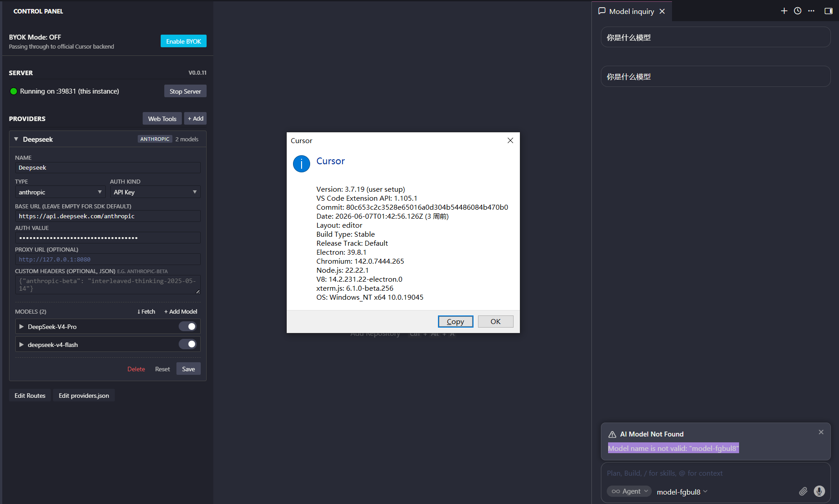Image resolution: width=839 pixels, height=504 pixels.
Task: Click Add Model
Action: click(181, 311)
